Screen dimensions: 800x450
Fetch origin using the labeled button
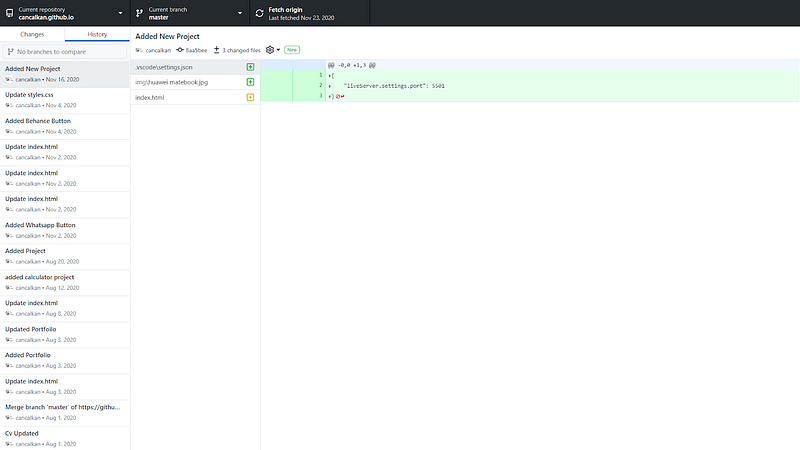tap(309, 13)
